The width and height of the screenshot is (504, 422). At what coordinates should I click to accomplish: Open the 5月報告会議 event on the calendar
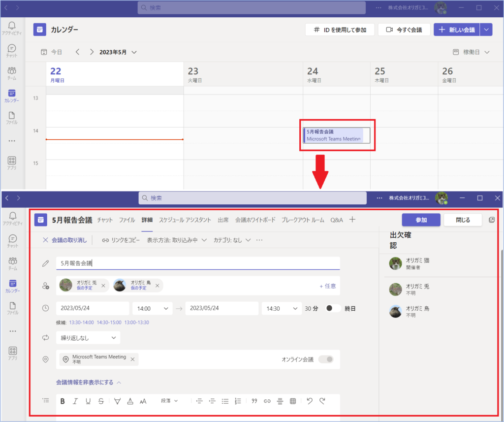[334, 135]
